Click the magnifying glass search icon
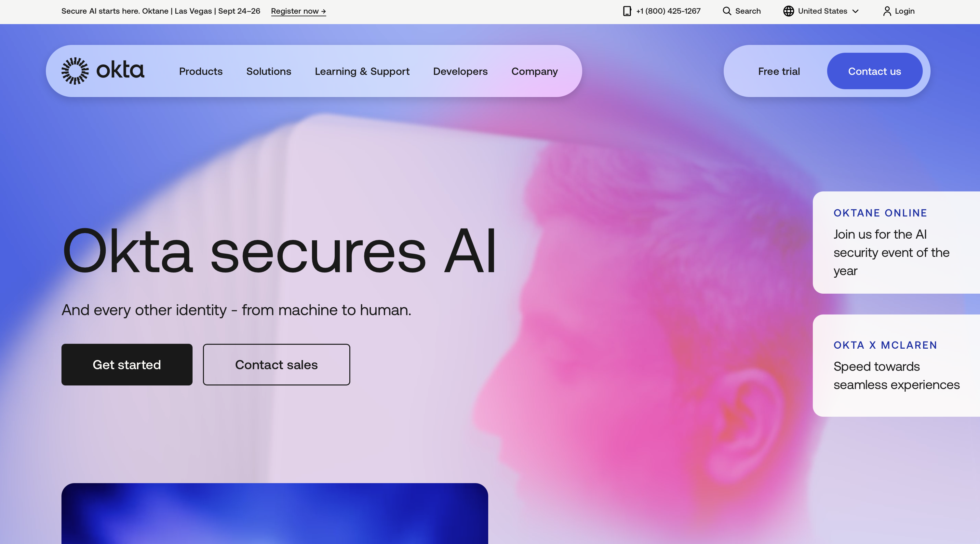Viewport: 980px width, 544px height. coord(727,11)
